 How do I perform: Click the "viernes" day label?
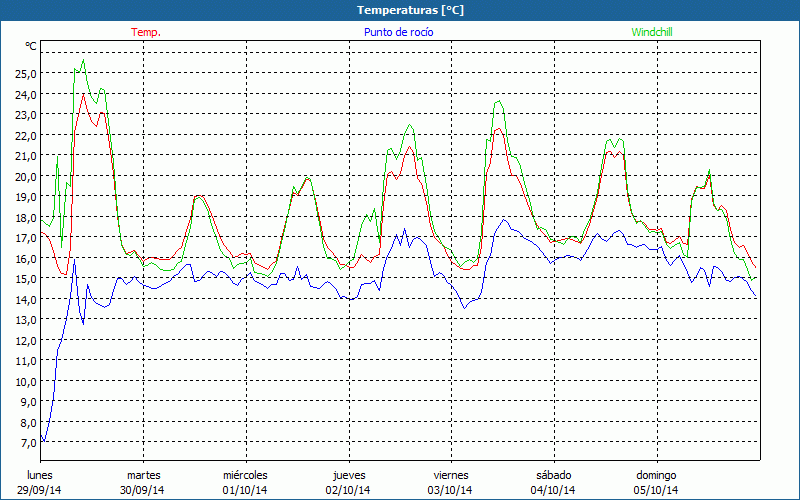451,474
